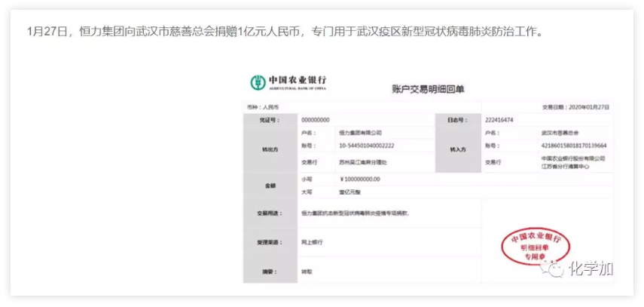Image resolution: width=644 pixels, height=307 pixels.
Task: Click the 受理渠道 value 网上银行
Action: coord(313,242)
